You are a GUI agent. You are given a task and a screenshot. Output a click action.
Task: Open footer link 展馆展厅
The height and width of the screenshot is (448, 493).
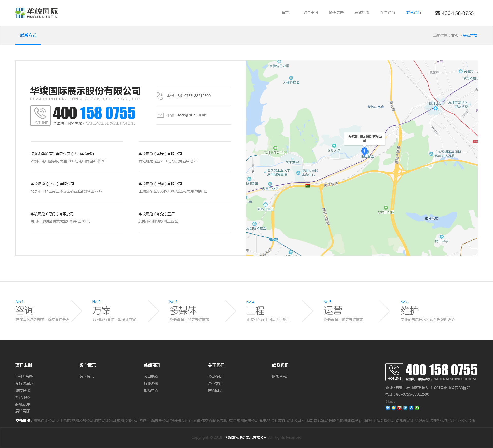point(23,411)
